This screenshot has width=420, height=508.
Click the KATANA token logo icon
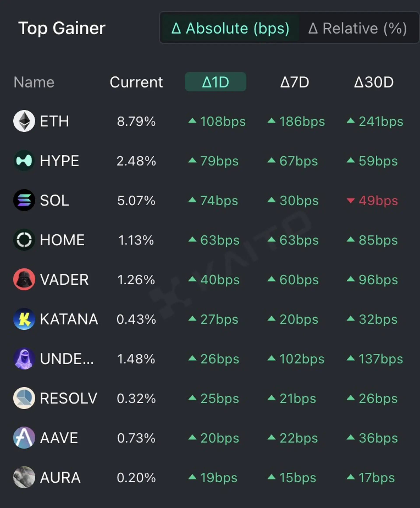[24, 319]
